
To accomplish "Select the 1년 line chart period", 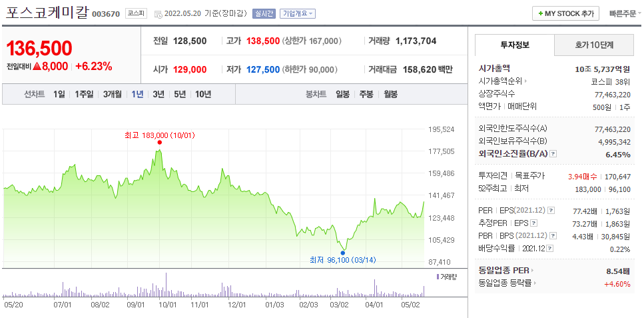I will tap(137, 94).
